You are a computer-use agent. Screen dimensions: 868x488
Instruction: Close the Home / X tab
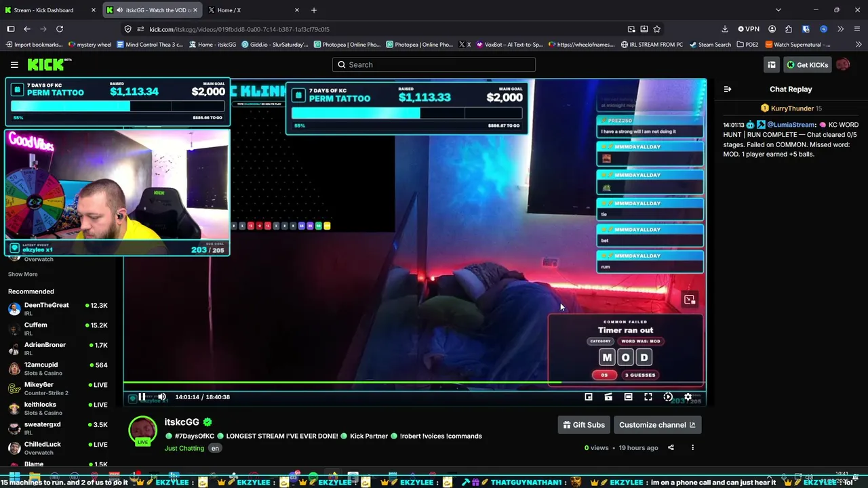(x=296, y=10)
